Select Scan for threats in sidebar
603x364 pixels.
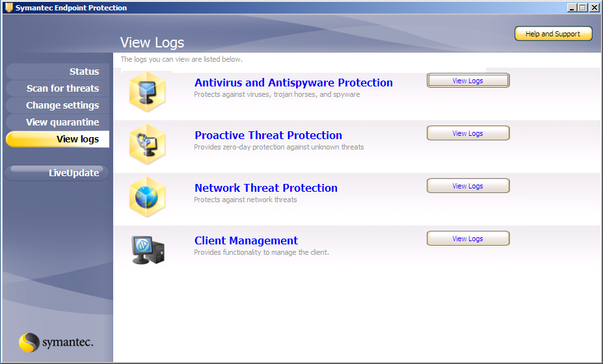[58, 88]
